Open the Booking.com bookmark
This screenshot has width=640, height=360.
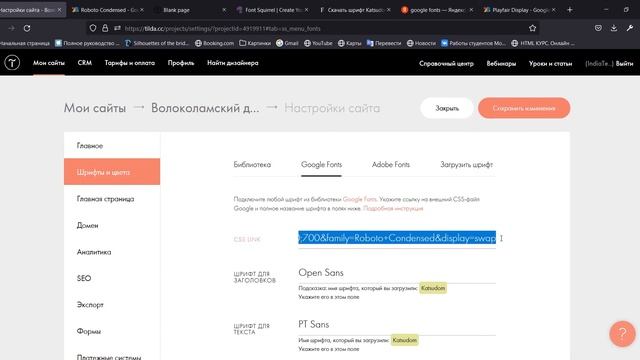[x=214, y=43]
